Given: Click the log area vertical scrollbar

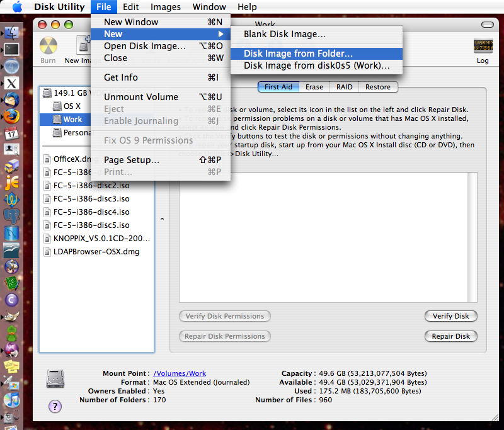Looking at the screenshot, I should tap(472, 237).
